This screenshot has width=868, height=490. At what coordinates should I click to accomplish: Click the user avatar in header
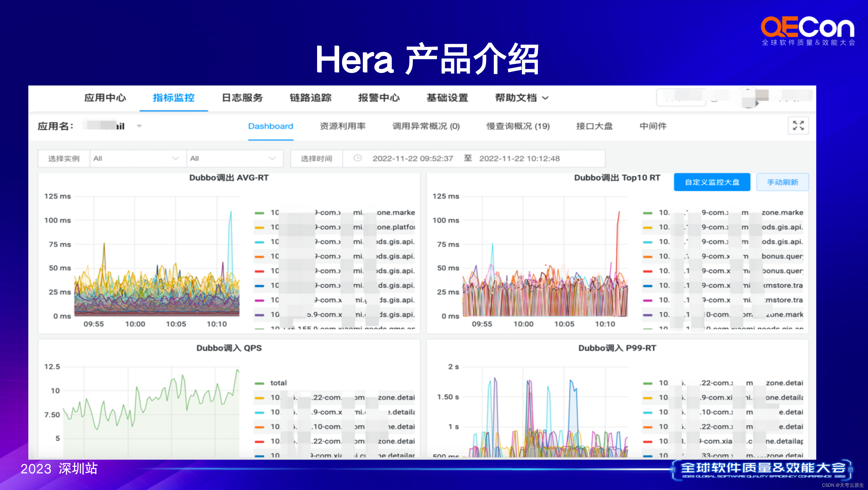click(749, 98)
